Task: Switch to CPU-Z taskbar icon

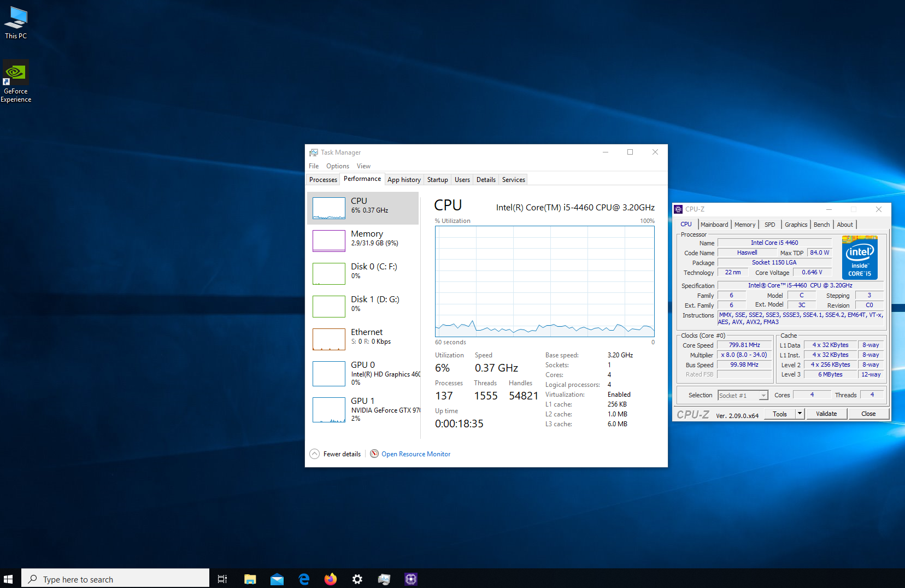Action: coord(411,579)
